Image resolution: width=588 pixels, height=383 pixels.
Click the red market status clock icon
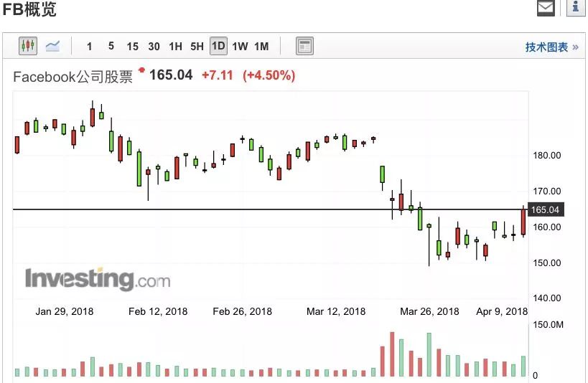[x=142, y=70]
